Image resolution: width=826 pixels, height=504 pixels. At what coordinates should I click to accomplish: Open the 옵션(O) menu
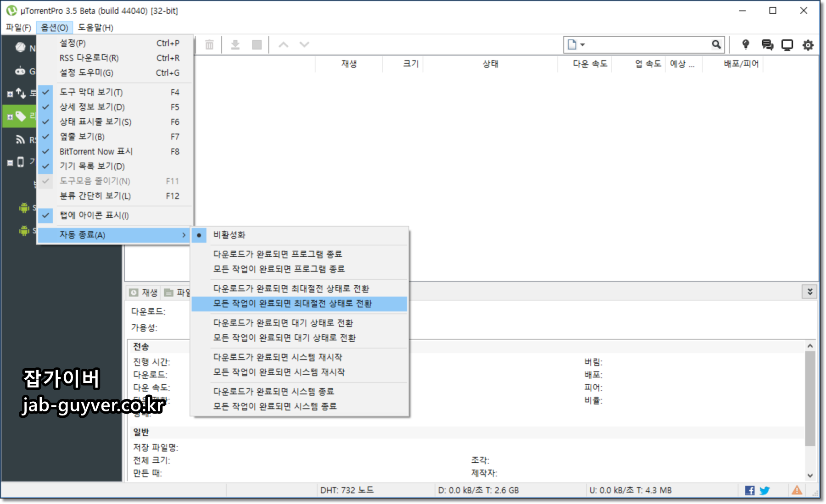point(54,28)
